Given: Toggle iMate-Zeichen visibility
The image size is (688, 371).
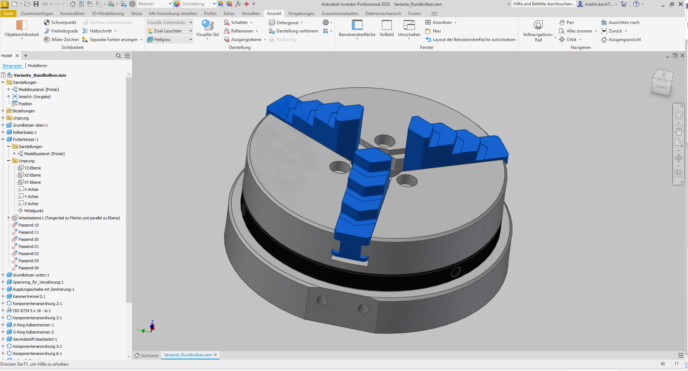Looking at the screenshot, I should (x=61, y=39).
